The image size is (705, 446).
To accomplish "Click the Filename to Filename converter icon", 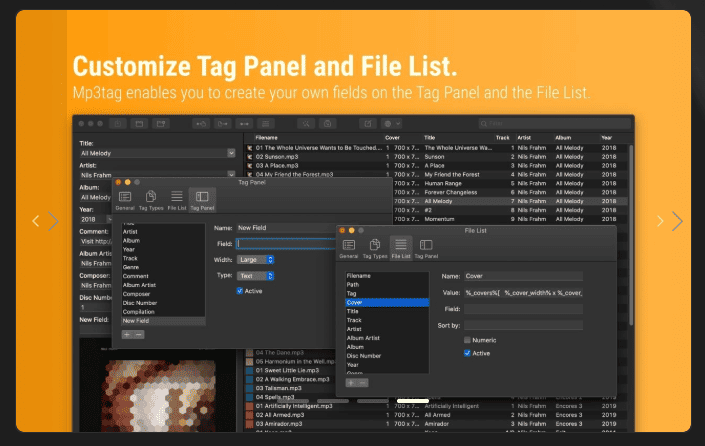I will [x=244, y=124].
